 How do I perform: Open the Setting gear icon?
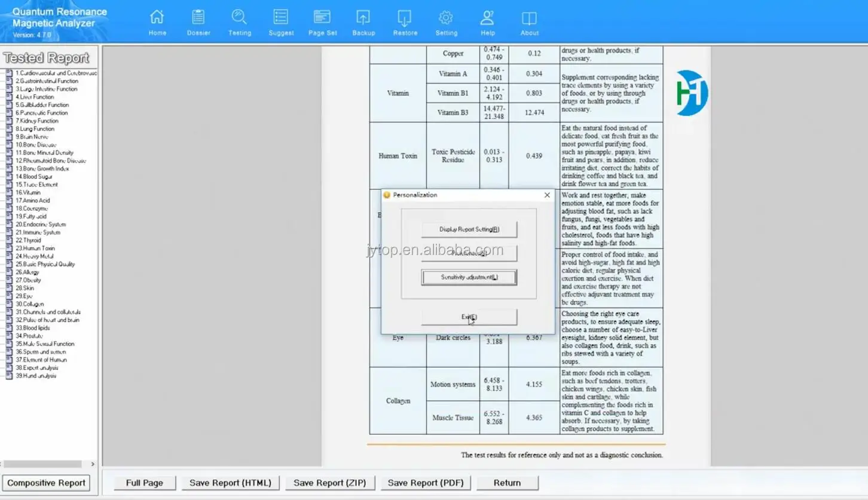coord(446,23)
